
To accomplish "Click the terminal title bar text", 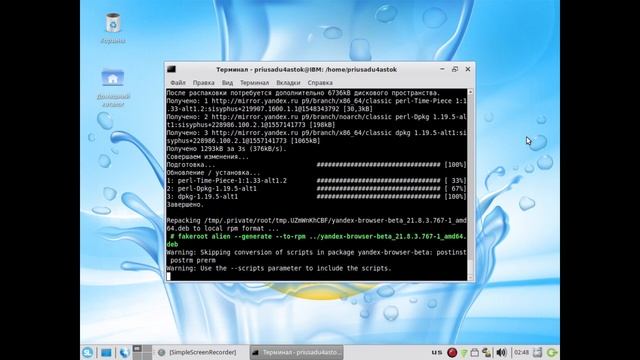I will point(306,69).
